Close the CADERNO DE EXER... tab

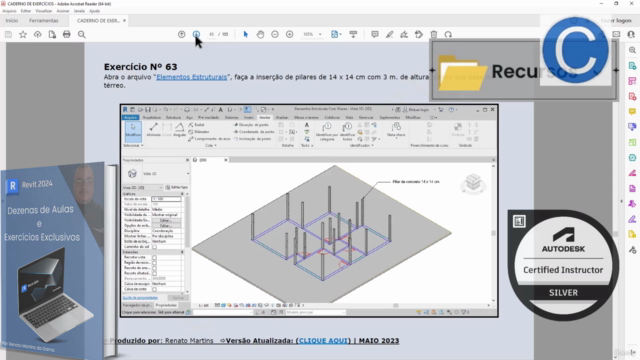click(x=124, y=20)
